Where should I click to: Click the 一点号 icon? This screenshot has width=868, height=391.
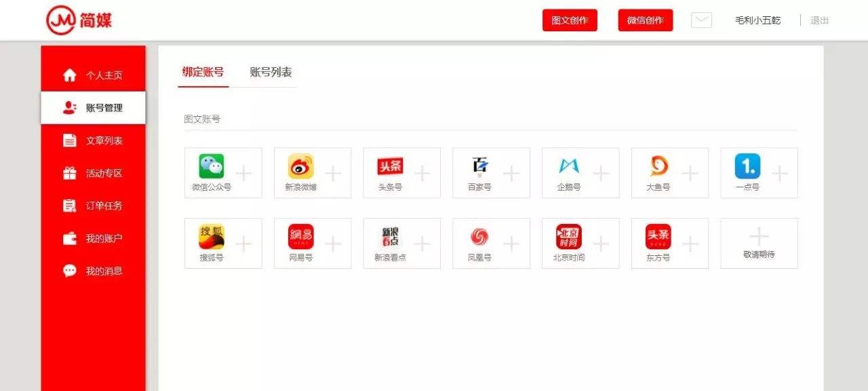pos(747,166)
